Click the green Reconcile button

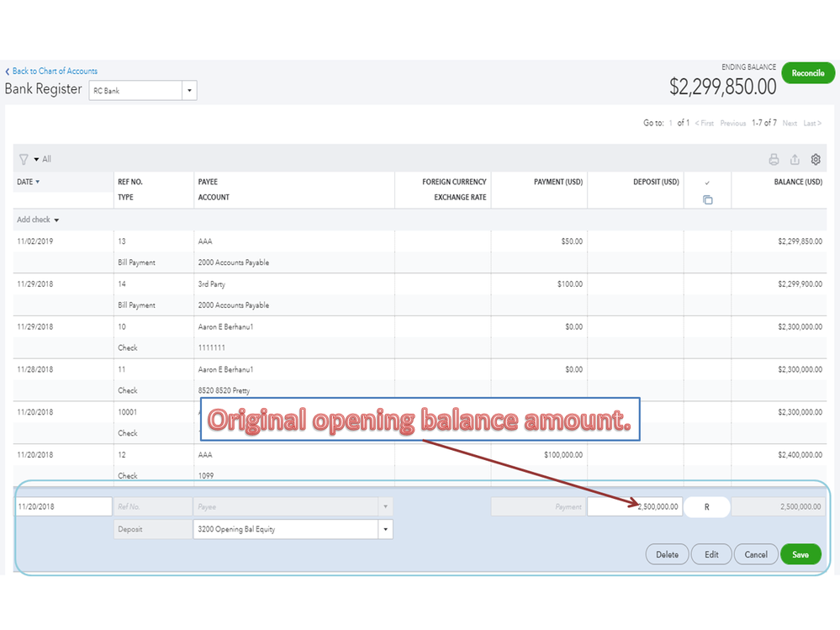[807, 73]
